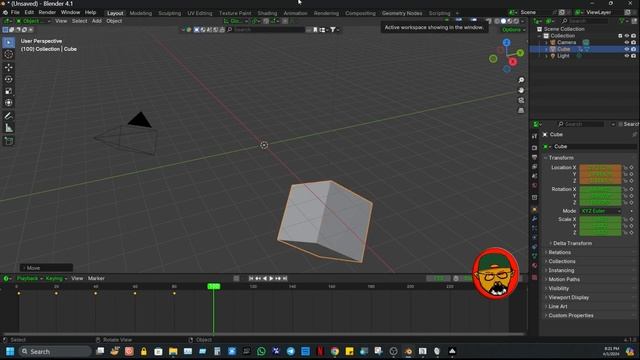Select the Cursor tool

pos(9,54)
